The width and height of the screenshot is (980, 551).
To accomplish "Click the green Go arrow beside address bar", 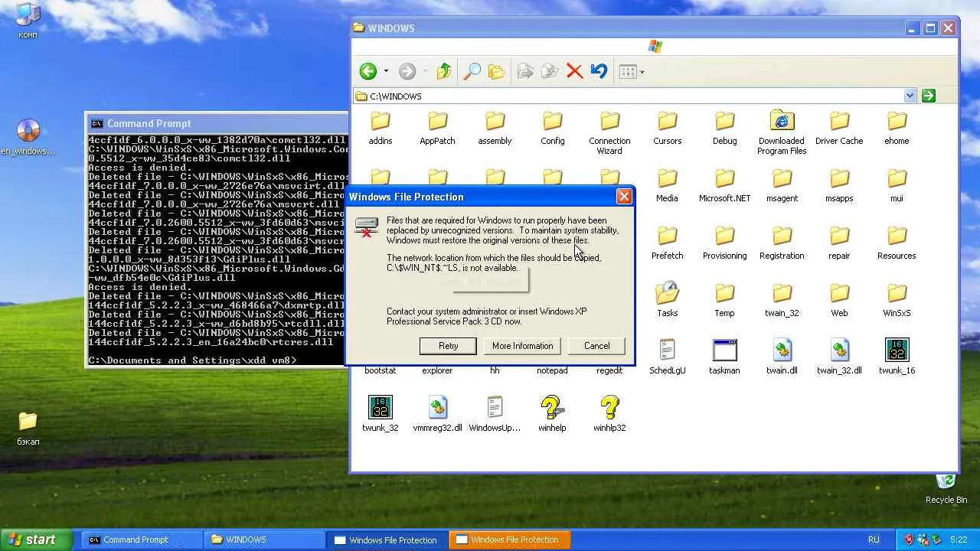I will click(929, 96).
